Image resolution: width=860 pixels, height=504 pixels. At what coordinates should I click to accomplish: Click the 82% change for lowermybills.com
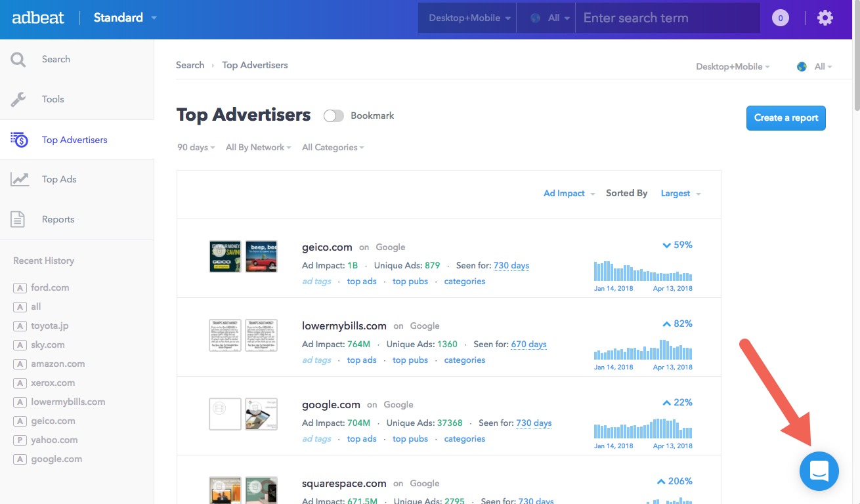pos(677,324)
